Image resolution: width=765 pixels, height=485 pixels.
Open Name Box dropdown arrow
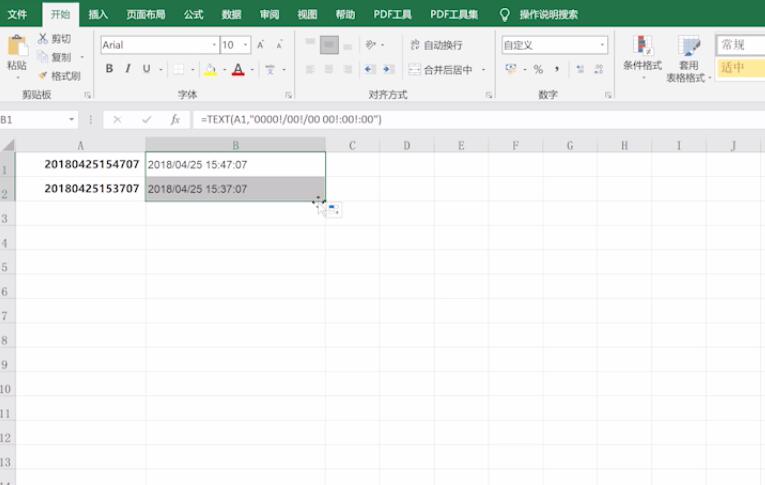click(x=71, y=120)
